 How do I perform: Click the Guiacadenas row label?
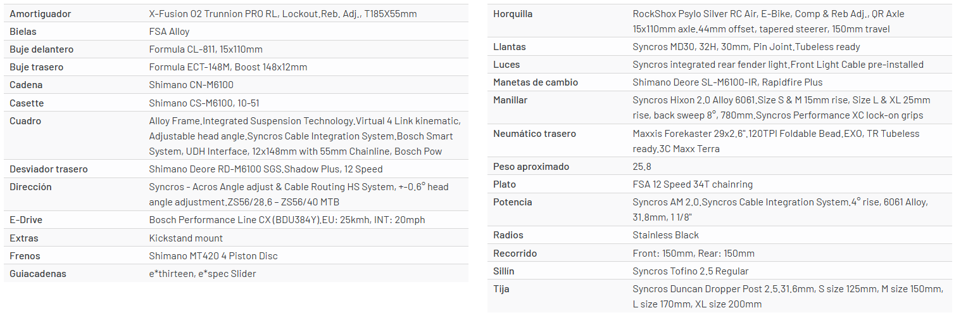click(x=38, y=274)
